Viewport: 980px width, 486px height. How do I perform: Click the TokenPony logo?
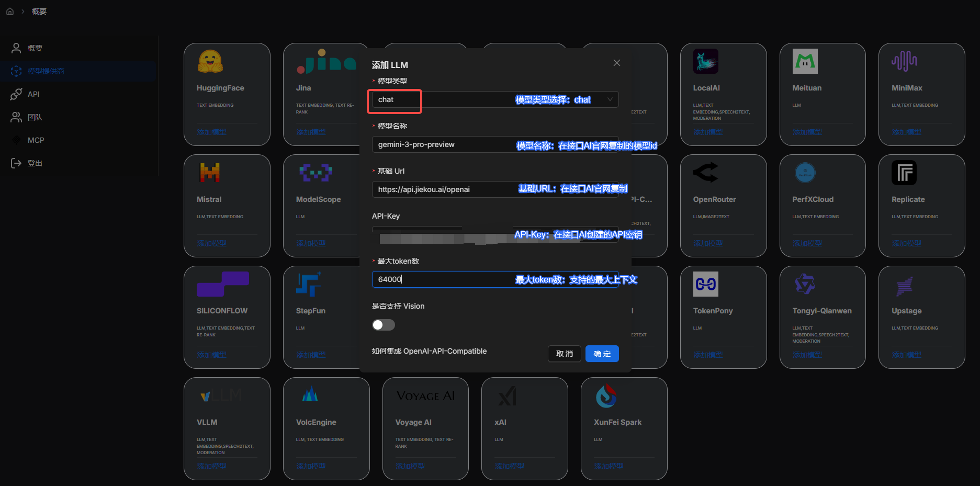(x=706, y=284)
